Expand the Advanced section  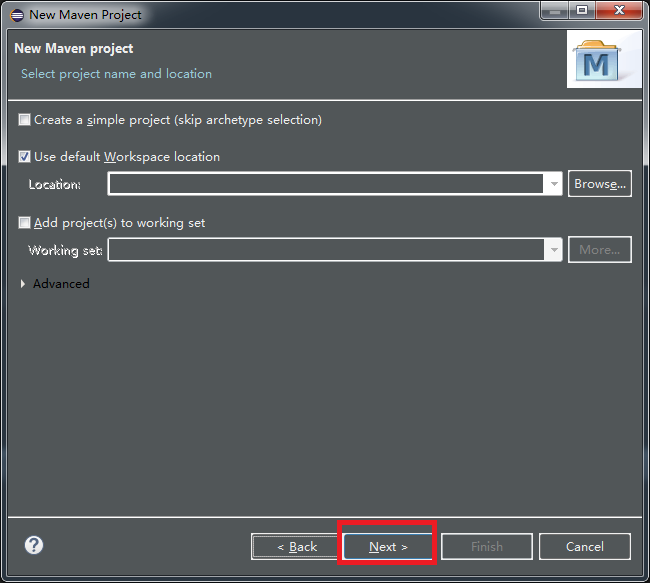pos(23,284)
